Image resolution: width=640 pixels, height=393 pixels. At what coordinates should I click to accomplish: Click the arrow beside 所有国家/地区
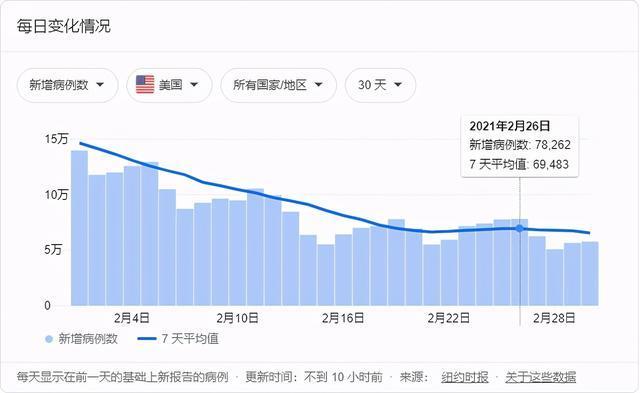319,84
